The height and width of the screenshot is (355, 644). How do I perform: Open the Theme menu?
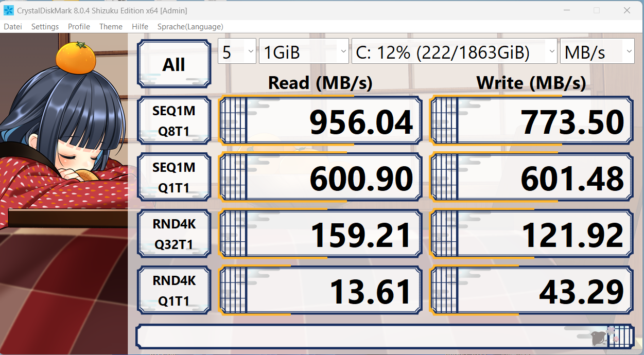(x=111, y=26)
